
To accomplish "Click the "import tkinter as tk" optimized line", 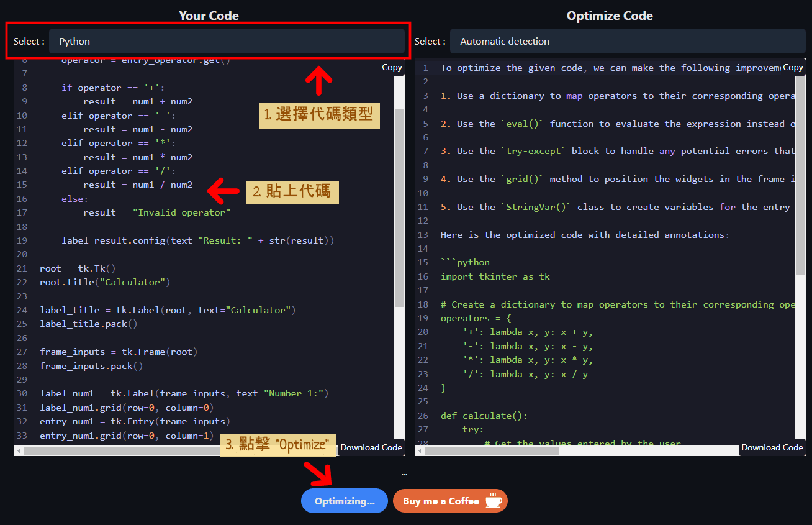I will (x=495, y=276).
